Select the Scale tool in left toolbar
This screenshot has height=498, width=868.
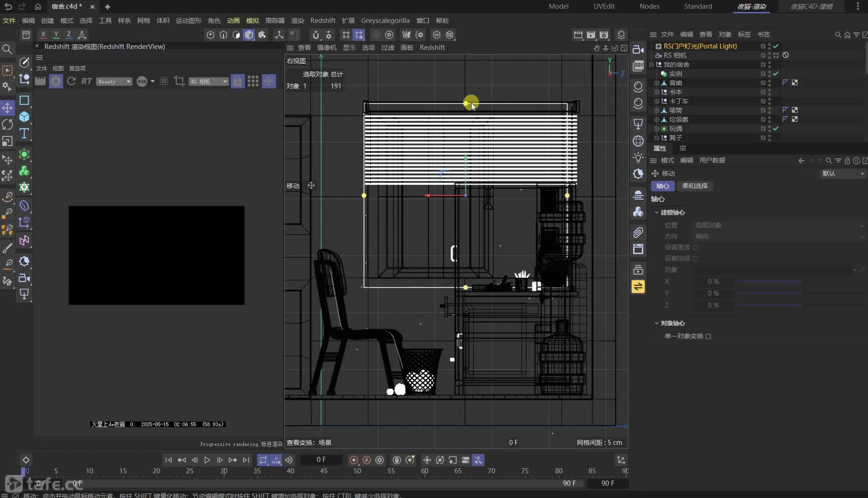[x=7, y=141]
